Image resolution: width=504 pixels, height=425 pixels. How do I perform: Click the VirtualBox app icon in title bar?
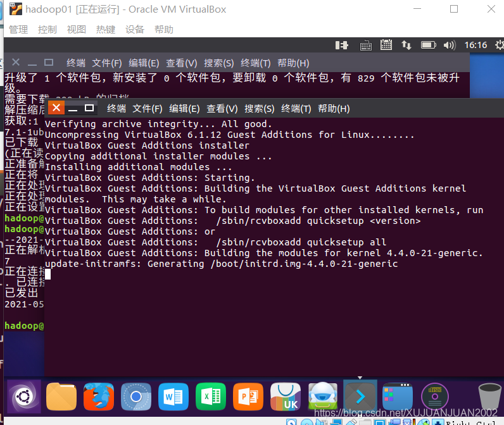pos(16,9)
